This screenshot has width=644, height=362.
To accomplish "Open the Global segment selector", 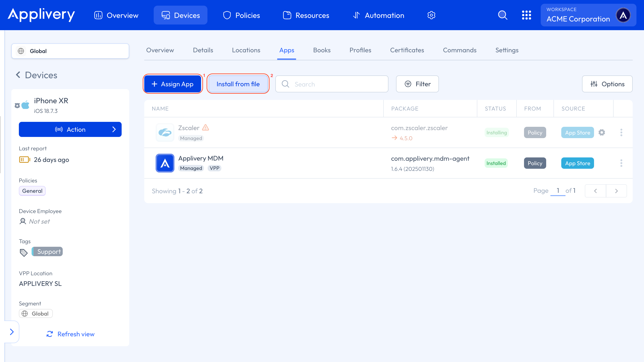I will 70,51.
